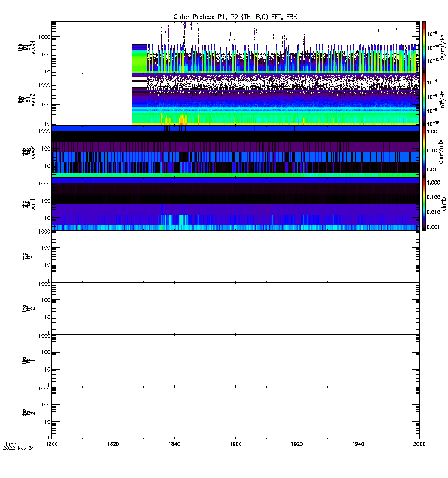Click the cyan burst near 1840 in the fbk scm1 panel

pos(182,220)
